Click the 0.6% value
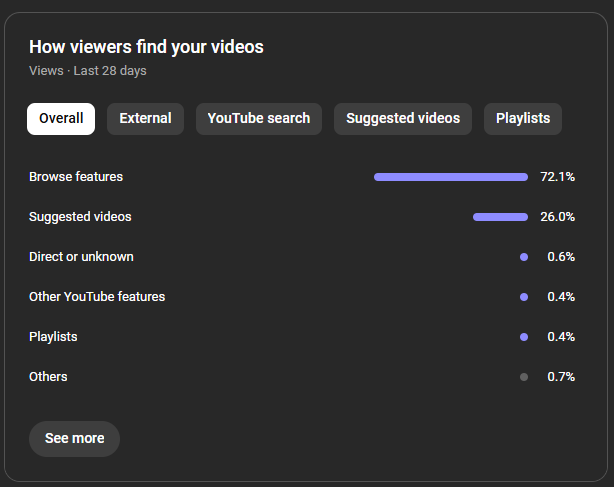This screenshot has height=487, width=614. tap(561, 257)
